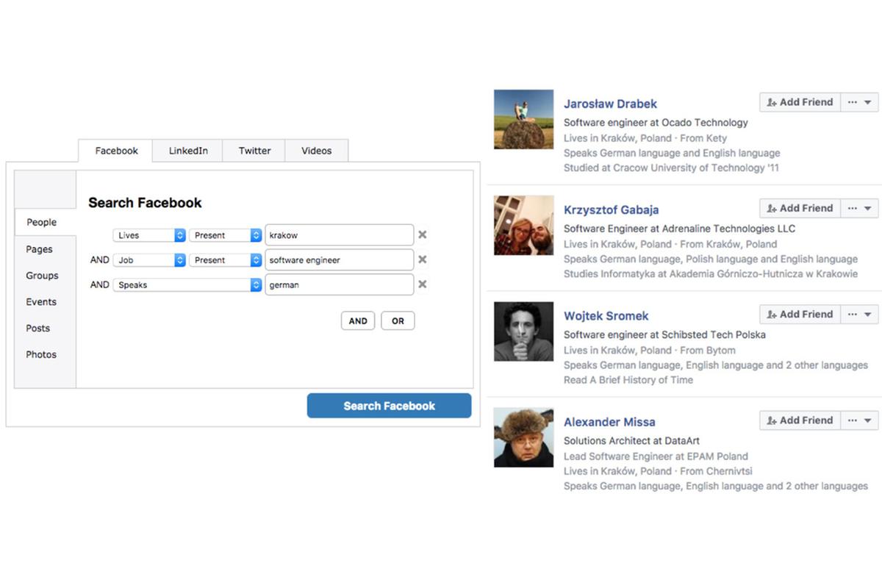
Task: Open the Job field dropdown
Action: [149, 260]
